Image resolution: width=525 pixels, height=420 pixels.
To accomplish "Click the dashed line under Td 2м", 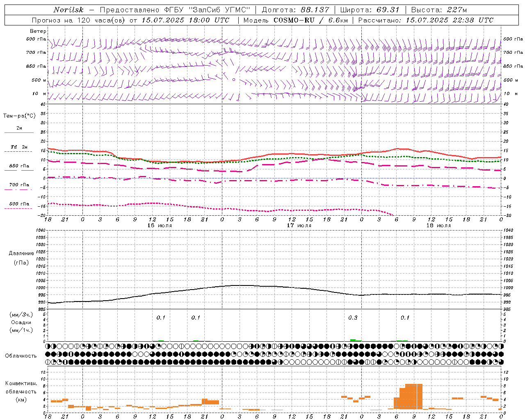I will [x=18, y=152].
